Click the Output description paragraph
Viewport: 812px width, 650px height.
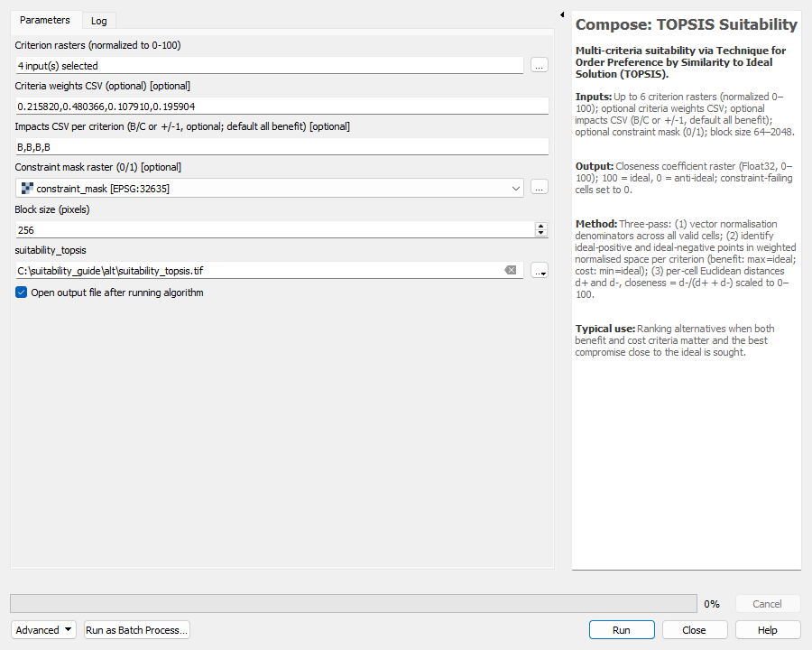[x=684, y=178]
